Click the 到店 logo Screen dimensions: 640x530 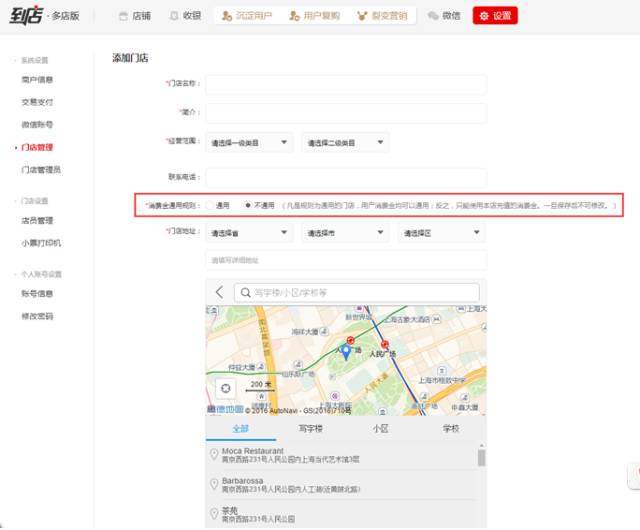26,16
